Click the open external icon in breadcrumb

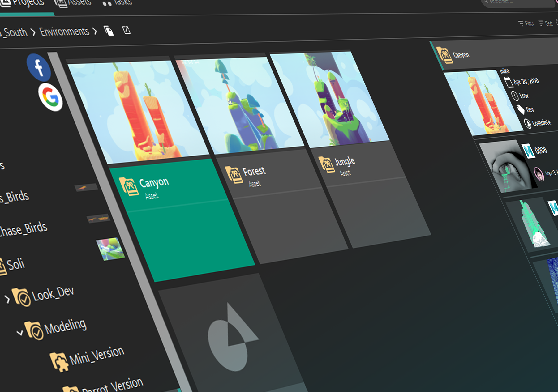pyautogui.click(x=126, y=30)
